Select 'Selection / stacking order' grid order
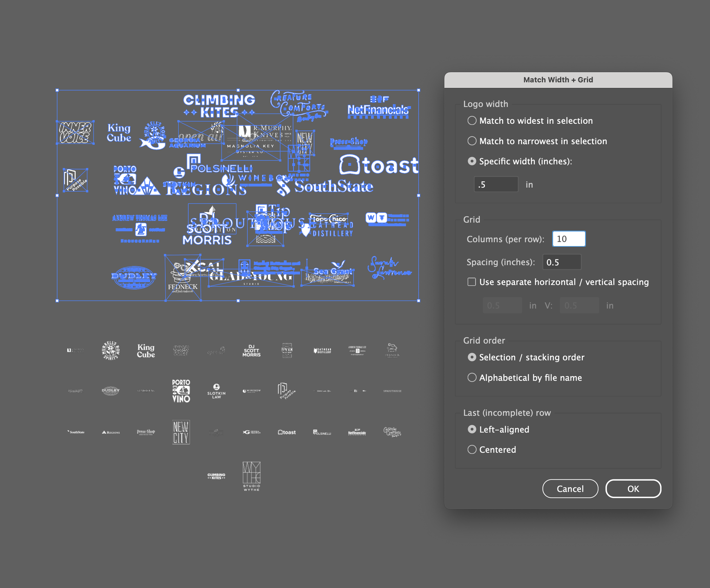710x588 pixels. (x=472, y=357)
